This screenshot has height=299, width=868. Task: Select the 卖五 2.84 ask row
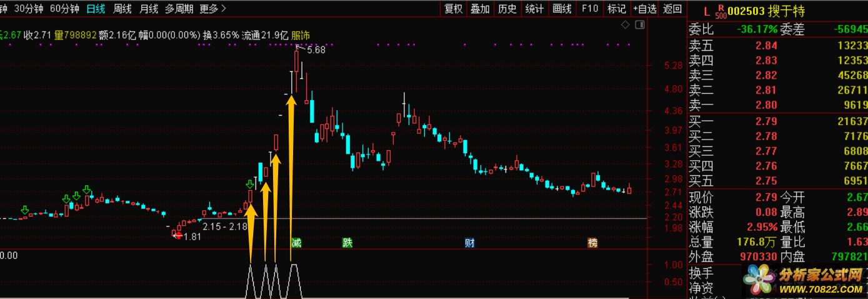pos(778,46)
